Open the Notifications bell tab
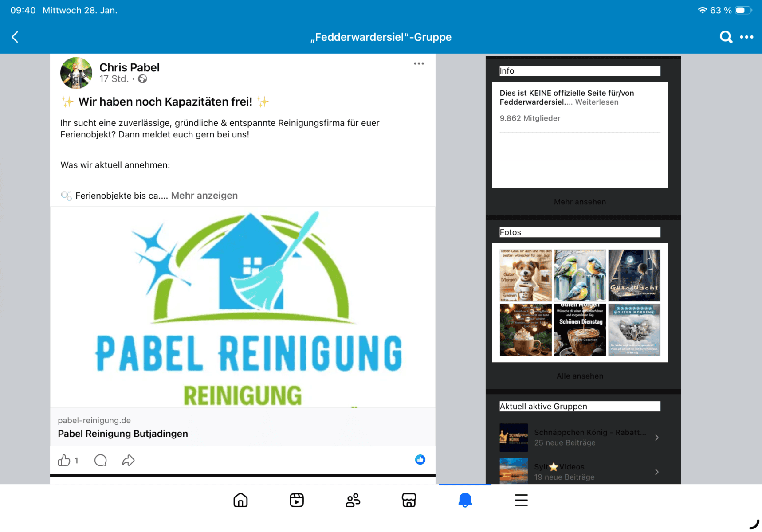Viewport: 762px width, 532px height. point(465,500)
